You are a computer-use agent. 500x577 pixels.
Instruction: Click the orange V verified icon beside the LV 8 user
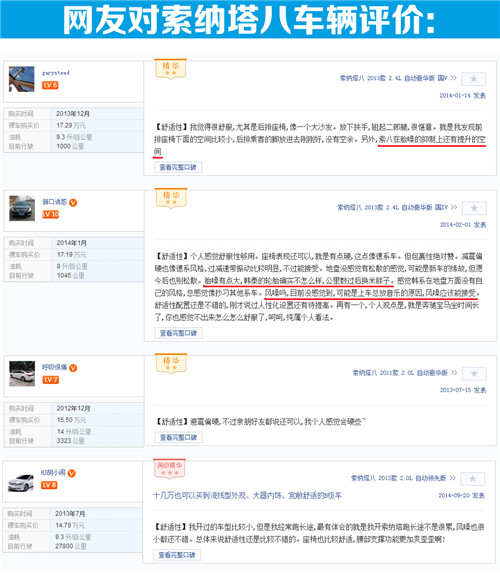72,473
